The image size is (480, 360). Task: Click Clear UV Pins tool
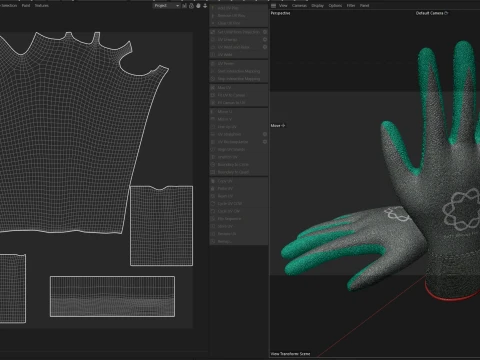click(x=239, y=23)
